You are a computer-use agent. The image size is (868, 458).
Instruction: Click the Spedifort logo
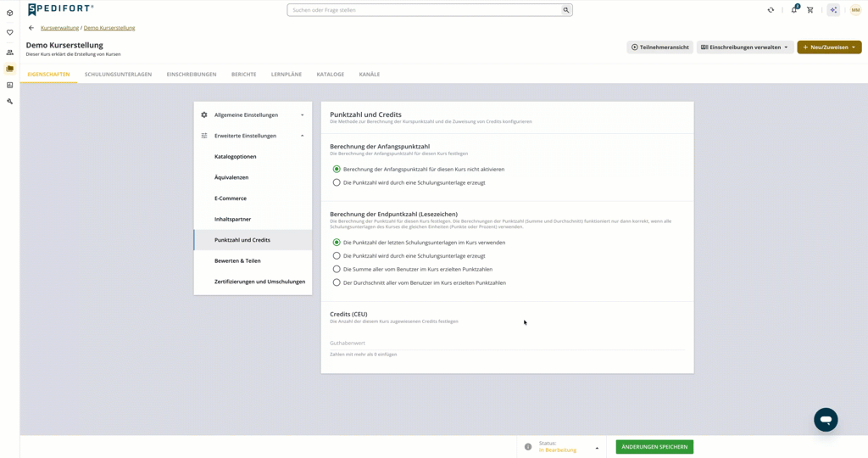[60, 8]
